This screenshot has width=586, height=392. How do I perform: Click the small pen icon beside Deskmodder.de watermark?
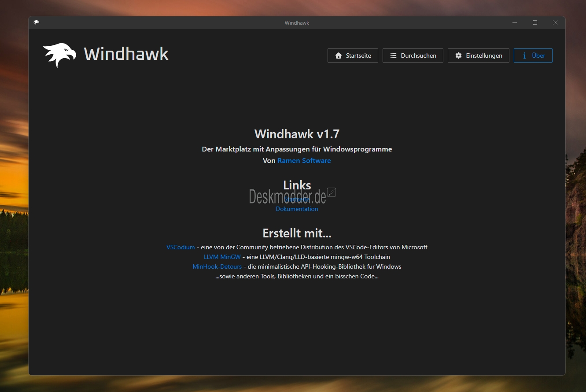(332, 192)
